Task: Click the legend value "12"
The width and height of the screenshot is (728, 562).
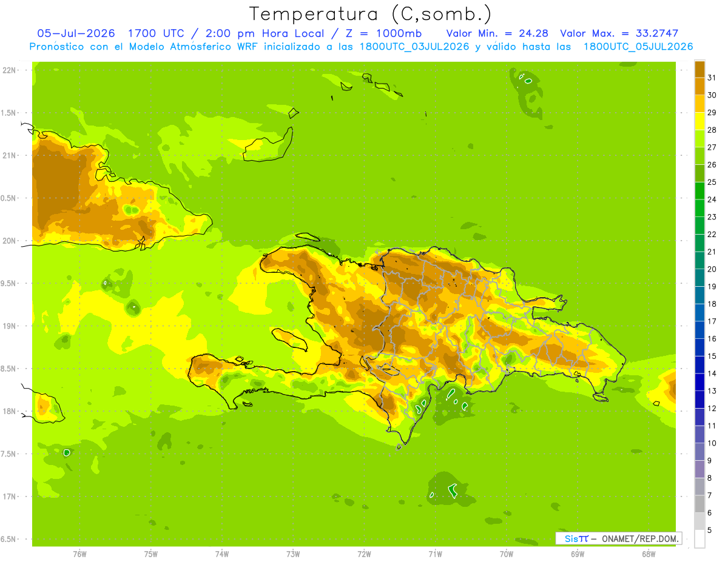Action: (x=712, y=408)
